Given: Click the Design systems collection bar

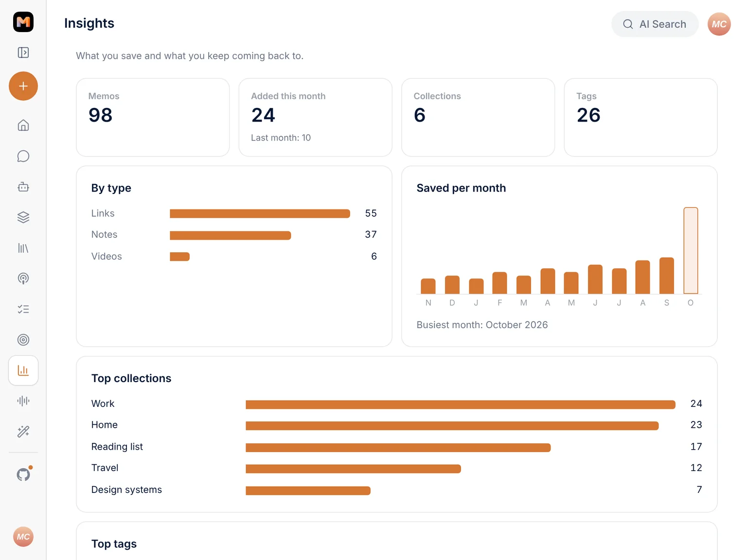Looking at the screenshot, I should (x=308, y=490).
